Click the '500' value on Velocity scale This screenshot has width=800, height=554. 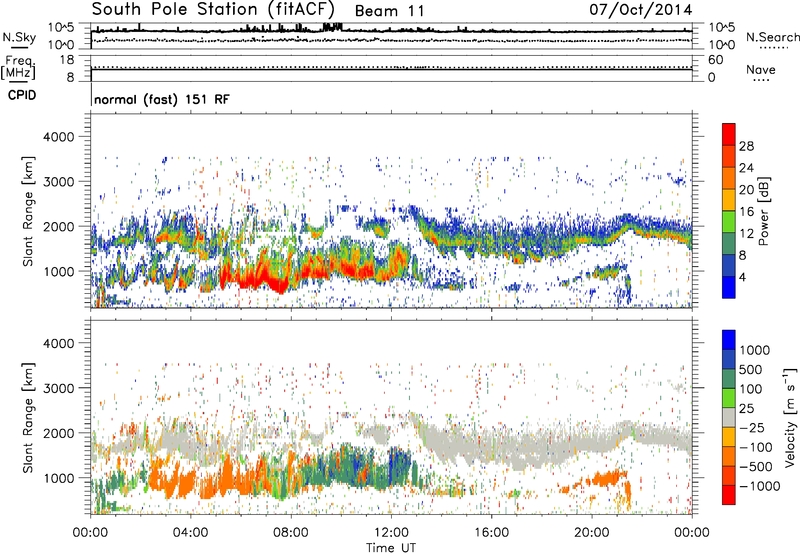[751, 370]
